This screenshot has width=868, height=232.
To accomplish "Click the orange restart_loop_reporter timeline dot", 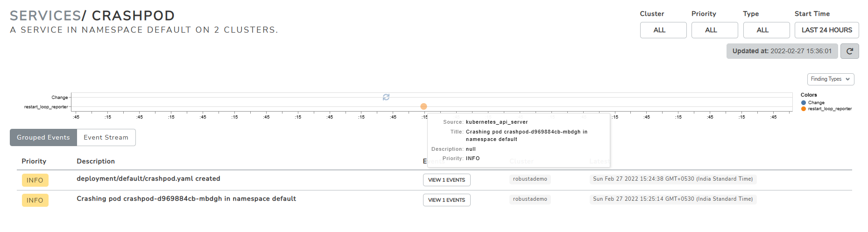I will [423, 106].
